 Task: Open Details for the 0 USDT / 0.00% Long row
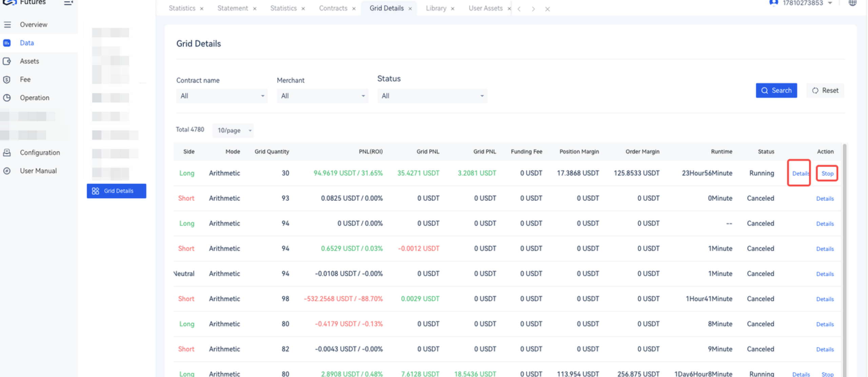(x=825, y=223)
